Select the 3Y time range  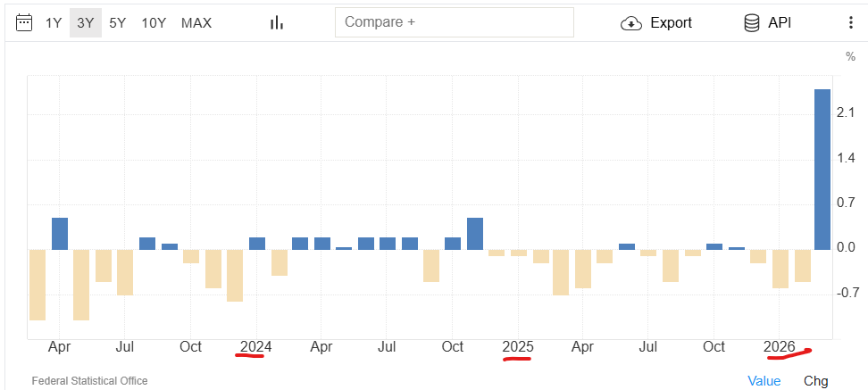[x=85, y=23]
